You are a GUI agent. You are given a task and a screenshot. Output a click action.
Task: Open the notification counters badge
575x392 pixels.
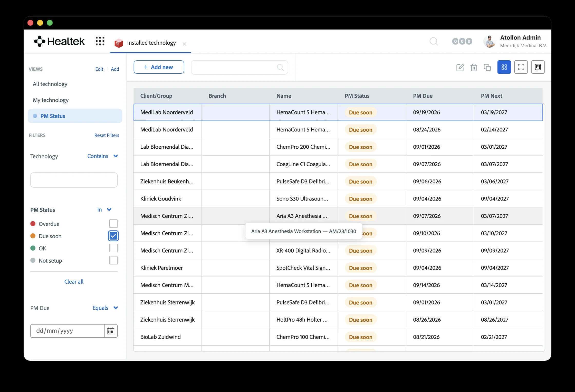[x=462, y=41]
